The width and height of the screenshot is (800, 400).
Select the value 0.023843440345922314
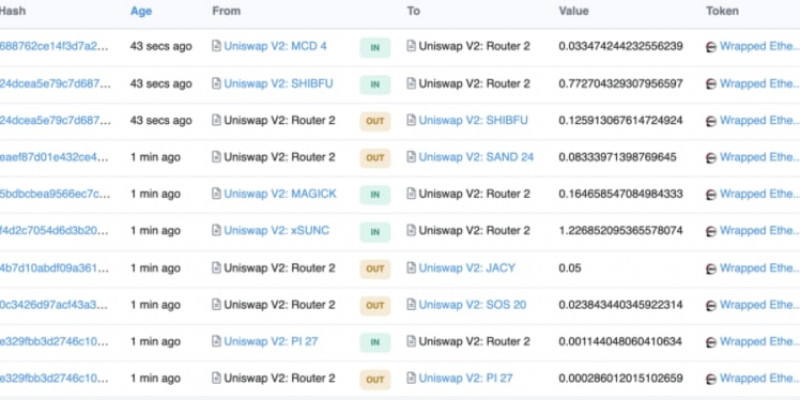[x=620, y=305]
